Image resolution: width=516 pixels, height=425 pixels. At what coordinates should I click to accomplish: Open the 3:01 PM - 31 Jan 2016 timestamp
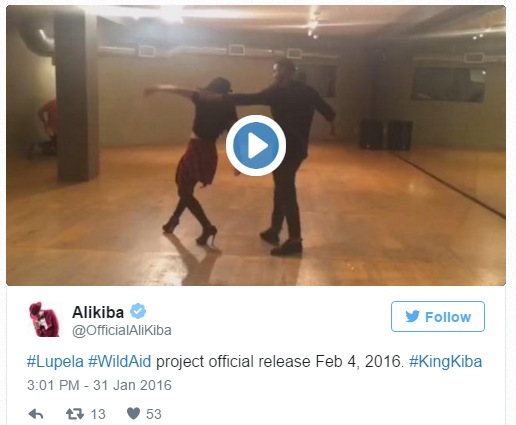99,385
